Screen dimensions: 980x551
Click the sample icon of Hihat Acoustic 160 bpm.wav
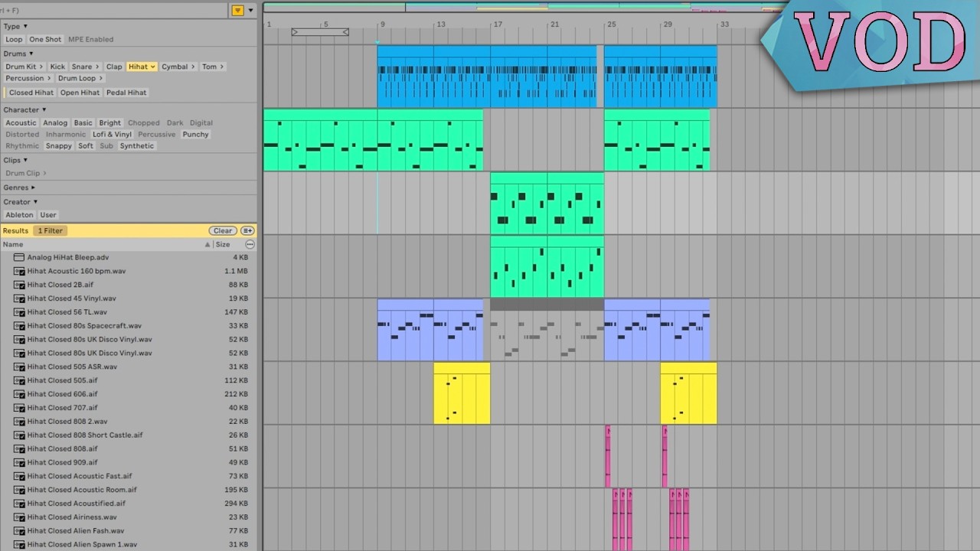coord(19,271)
